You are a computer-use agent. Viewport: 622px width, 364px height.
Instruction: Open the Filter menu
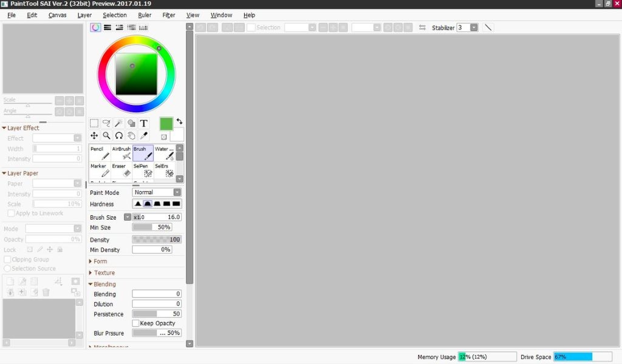(168, 15)
